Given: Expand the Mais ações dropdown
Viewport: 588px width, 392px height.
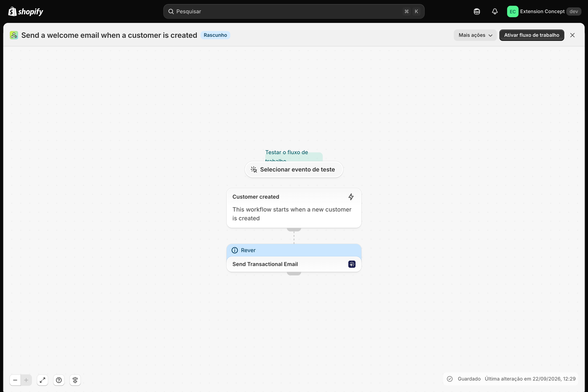Looking at the screenshot, I should point(475,35).
